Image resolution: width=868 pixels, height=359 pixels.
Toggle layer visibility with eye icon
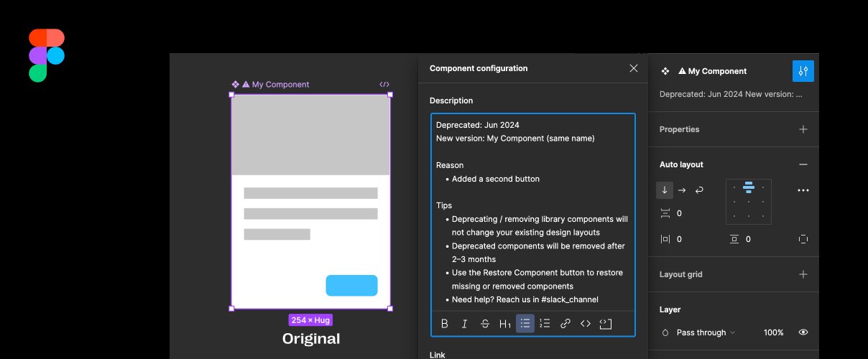click(803, 332)
